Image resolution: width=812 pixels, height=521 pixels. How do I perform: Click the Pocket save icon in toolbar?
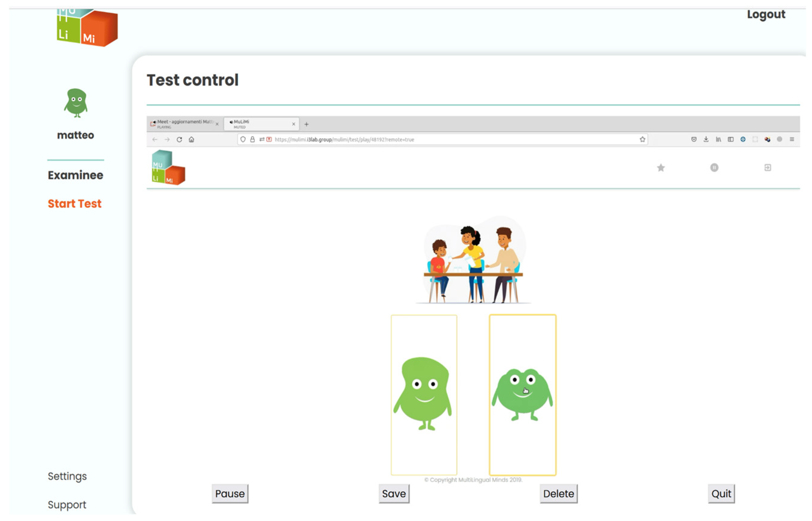(693, 139)
